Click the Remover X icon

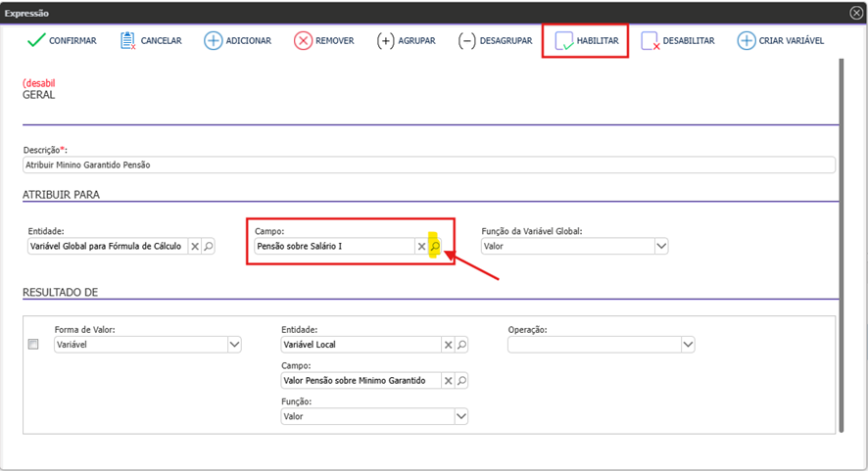coord(303,41)
